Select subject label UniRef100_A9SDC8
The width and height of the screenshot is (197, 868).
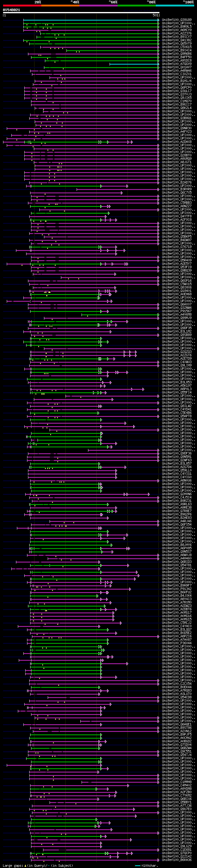pyautogui.click(x=176, y=61)
